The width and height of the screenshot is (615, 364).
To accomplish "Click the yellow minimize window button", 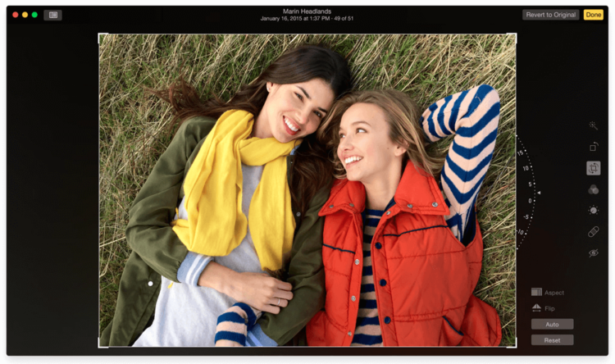I will pos(25,15).
